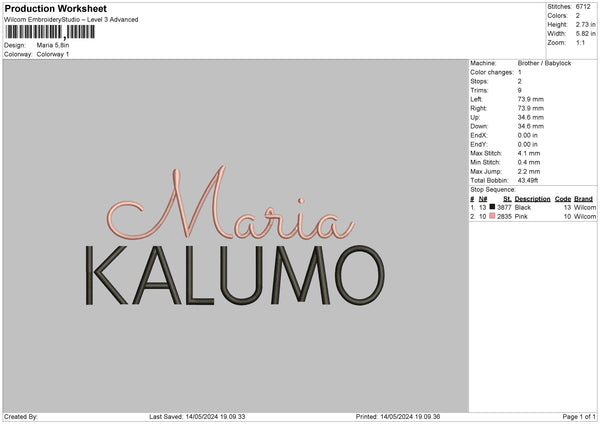Screen dimensions: 600x424
Task: Click the Width value 5.82 in
Action: click(x=585, y=34)
